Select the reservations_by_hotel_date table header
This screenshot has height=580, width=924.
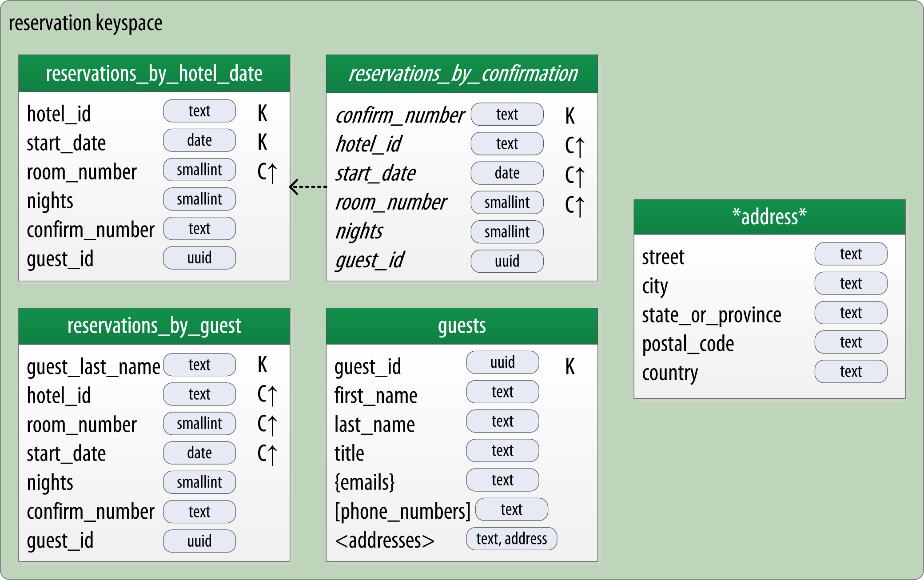[x=154, y=74]
